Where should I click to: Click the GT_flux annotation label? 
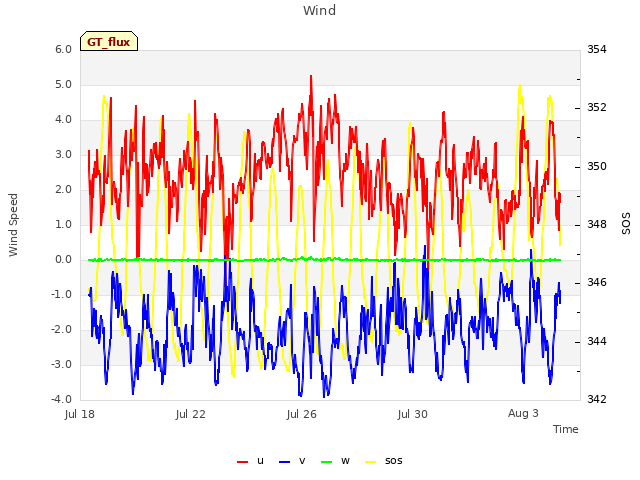pos(109,41)
